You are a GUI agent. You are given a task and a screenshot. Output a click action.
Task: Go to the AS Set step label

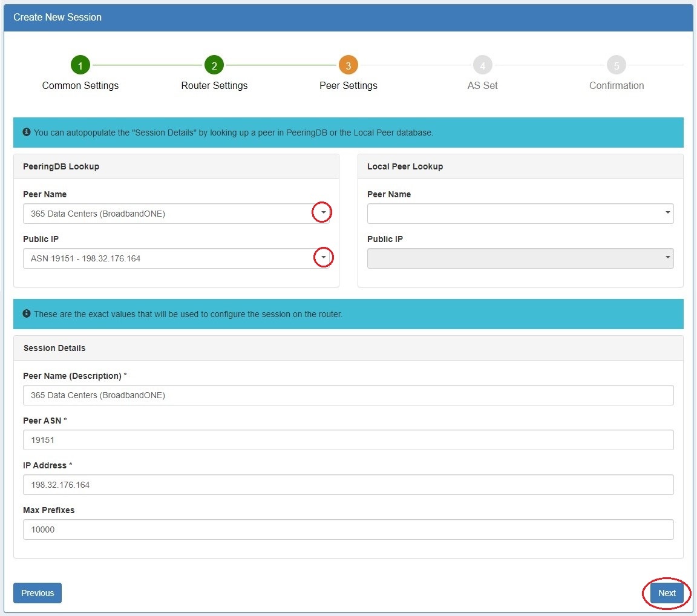pos(482,86)
